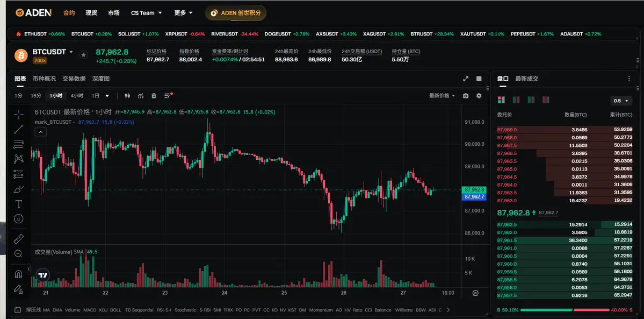Open chart settings gear icon
The image size is (644, 319).
click(x=479, y=96)
